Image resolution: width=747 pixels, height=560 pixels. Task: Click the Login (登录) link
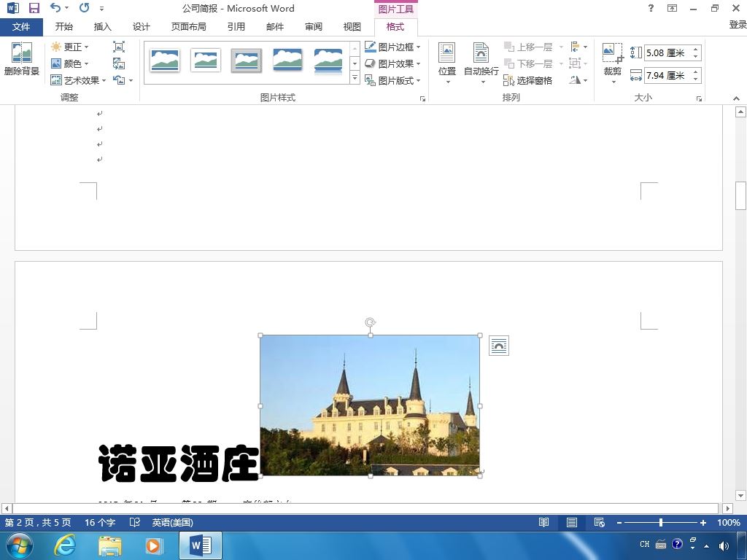738,25
